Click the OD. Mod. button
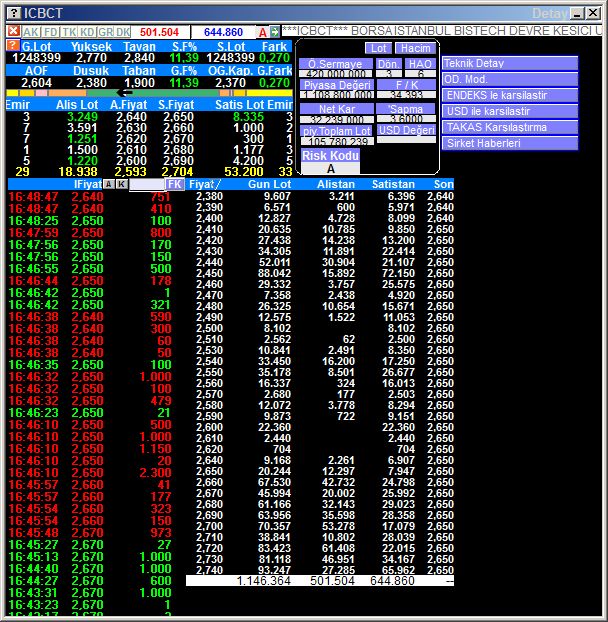The height and width of the screenshot is (622, 608). click(510, 79)
